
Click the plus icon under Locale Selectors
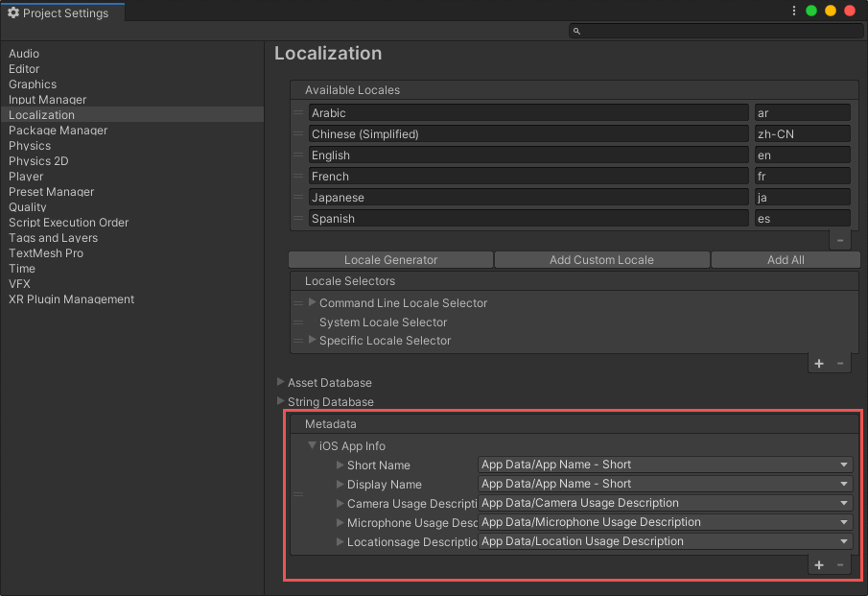819,364
